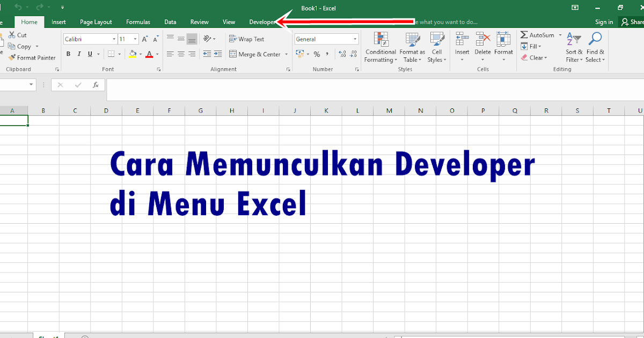This screenshot has height=338, width=644.
Task: Switch to the Developer ribbon tab
Action: 262,22
